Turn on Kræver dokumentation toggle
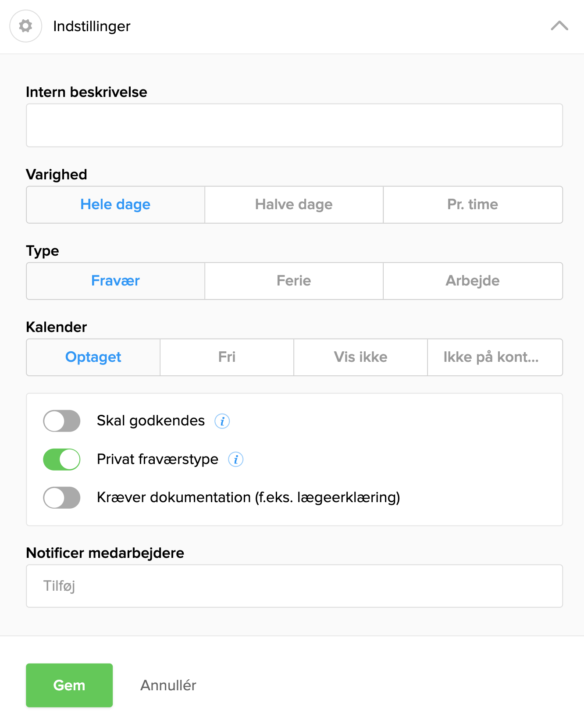The image size is (584, 728). 62,498
